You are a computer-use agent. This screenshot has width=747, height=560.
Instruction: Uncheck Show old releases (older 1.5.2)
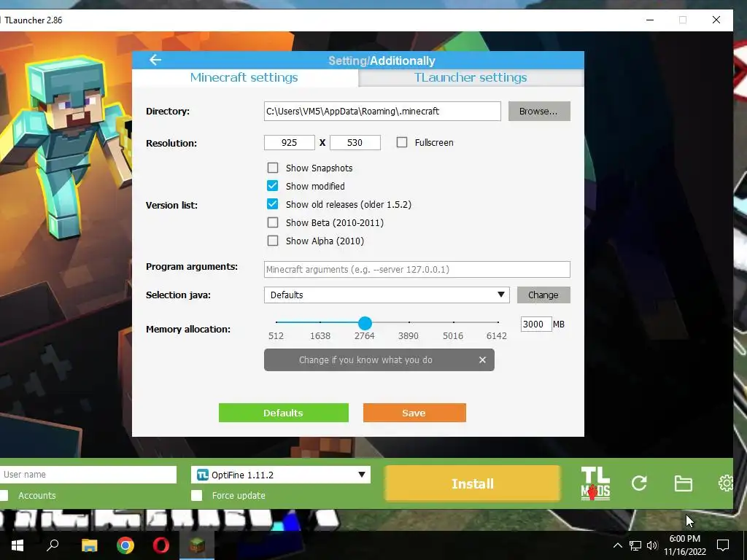pos(273,204)
